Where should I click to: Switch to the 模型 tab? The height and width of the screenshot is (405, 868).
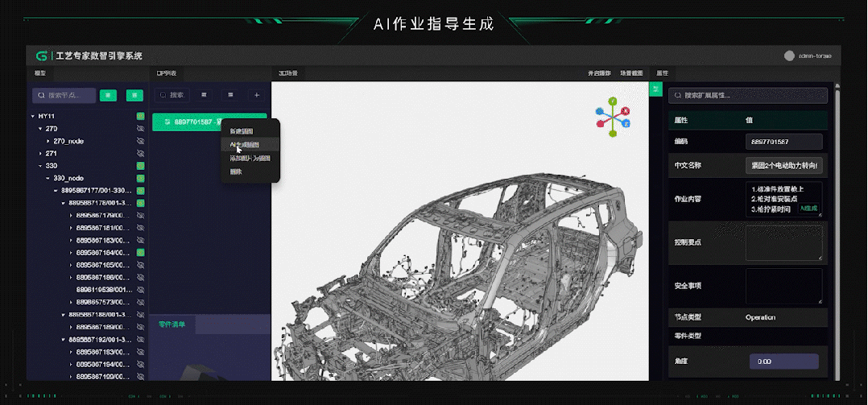40,73
